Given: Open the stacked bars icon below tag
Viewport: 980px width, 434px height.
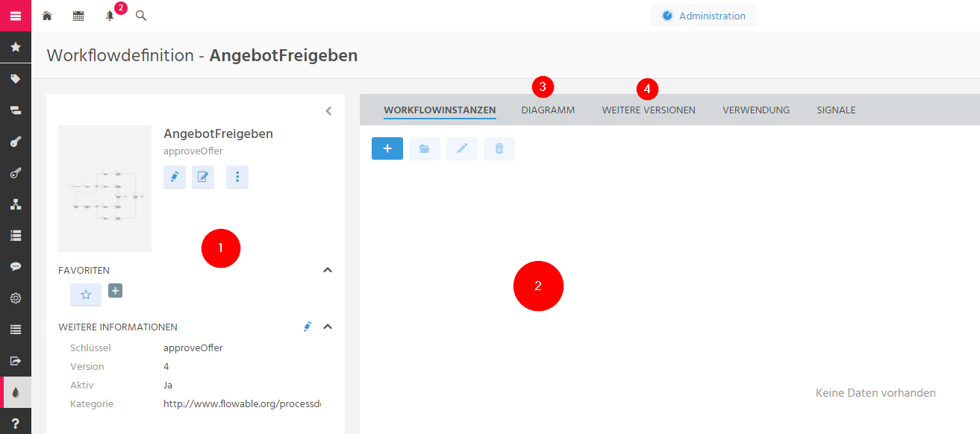Looking at the screenshot, I should click(x=15, y=110).
